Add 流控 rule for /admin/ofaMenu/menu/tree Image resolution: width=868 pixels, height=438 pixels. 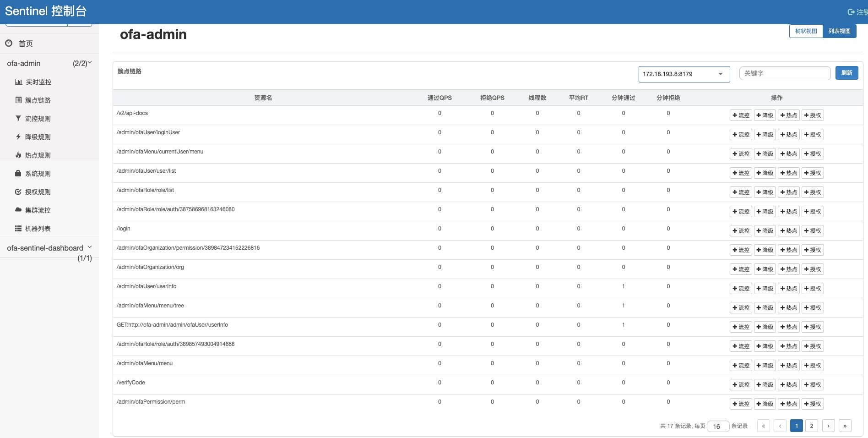tap(741, 308)
